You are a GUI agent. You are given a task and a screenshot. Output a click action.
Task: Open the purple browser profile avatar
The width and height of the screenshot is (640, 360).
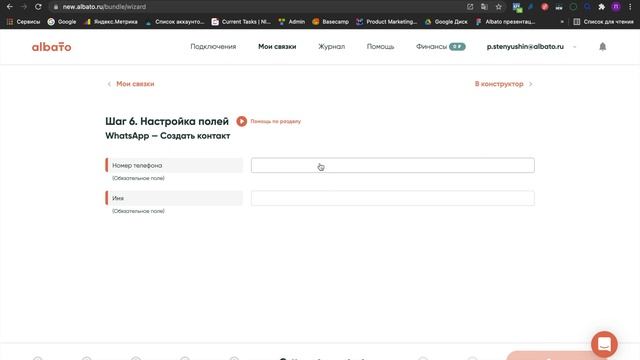616,7
